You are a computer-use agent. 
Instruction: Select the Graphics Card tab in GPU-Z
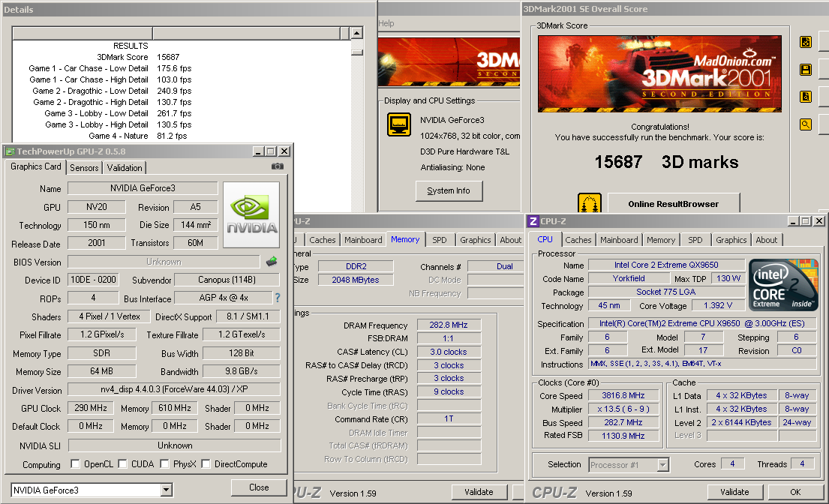pyautogui.click(x=36, y=166)
